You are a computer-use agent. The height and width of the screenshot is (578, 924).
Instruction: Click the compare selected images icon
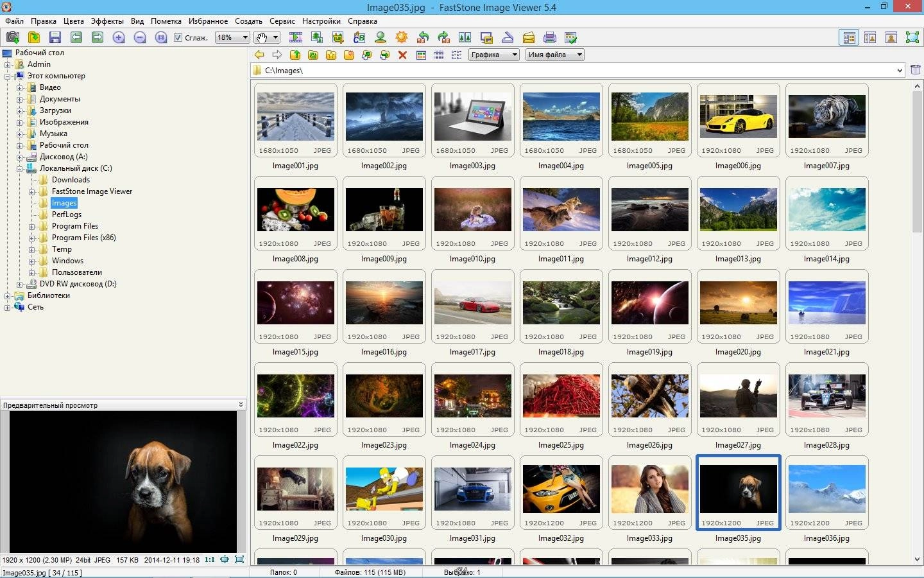click(465, 37)
